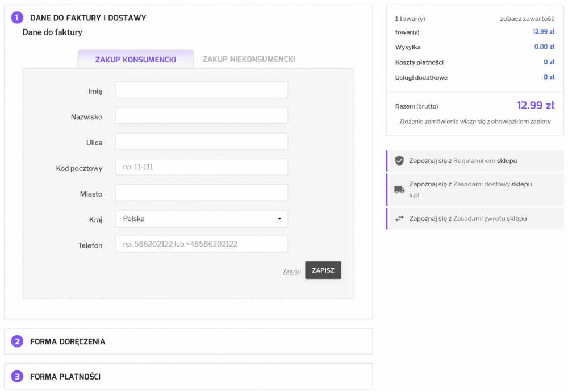The height and width of the screenshot is (392, 568).
Task: Open the zobacz zawartość cart link
Action: [527, 19]
